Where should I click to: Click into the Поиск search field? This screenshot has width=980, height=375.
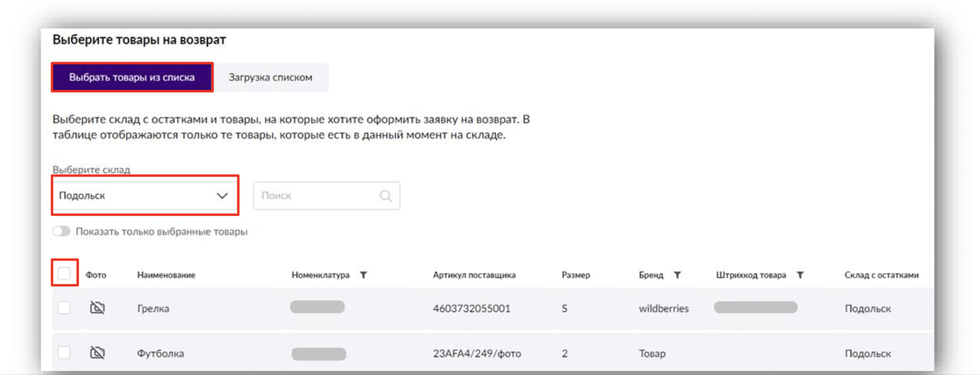pos(315,196)
